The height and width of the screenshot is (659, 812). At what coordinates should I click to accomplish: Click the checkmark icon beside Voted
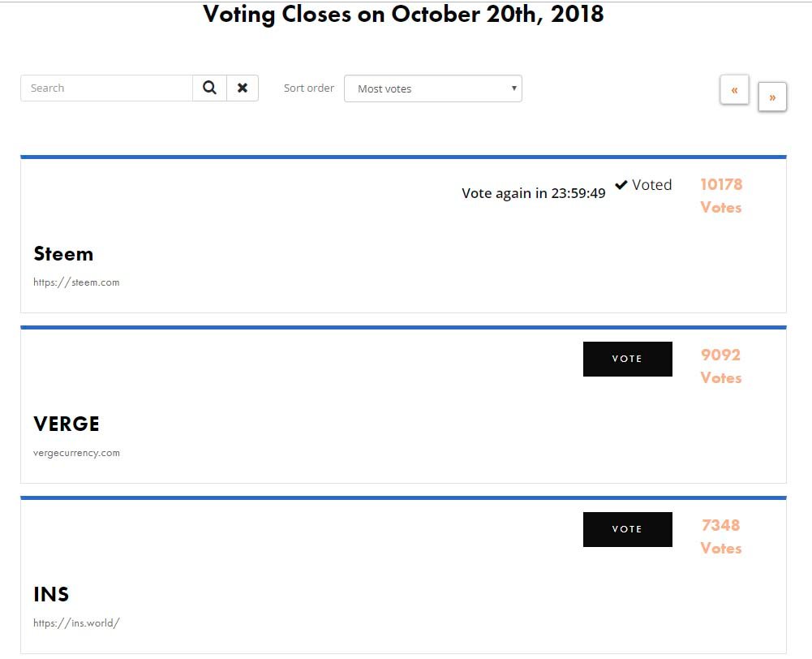(x=621, y=185)
